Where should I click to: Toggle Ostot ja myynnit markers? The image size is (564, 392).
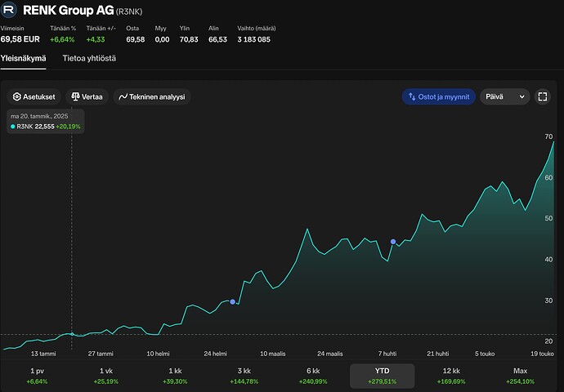click(438, 96)
